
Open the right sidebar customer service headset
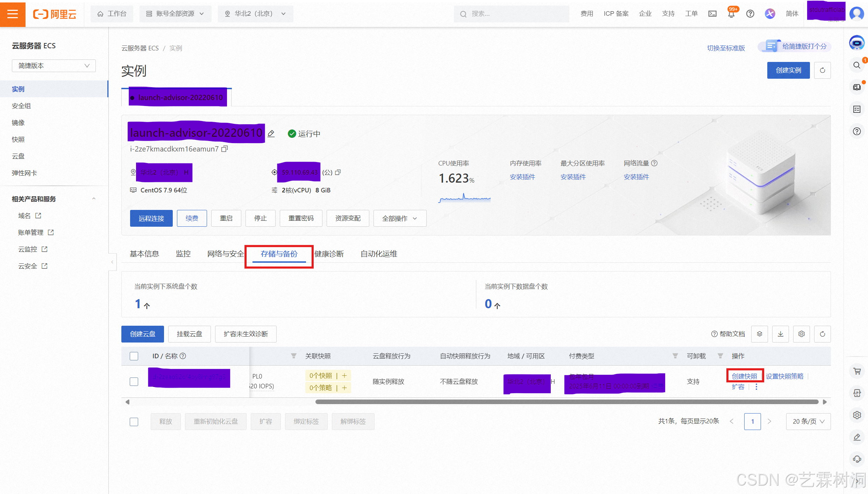(x=856, y=459)
